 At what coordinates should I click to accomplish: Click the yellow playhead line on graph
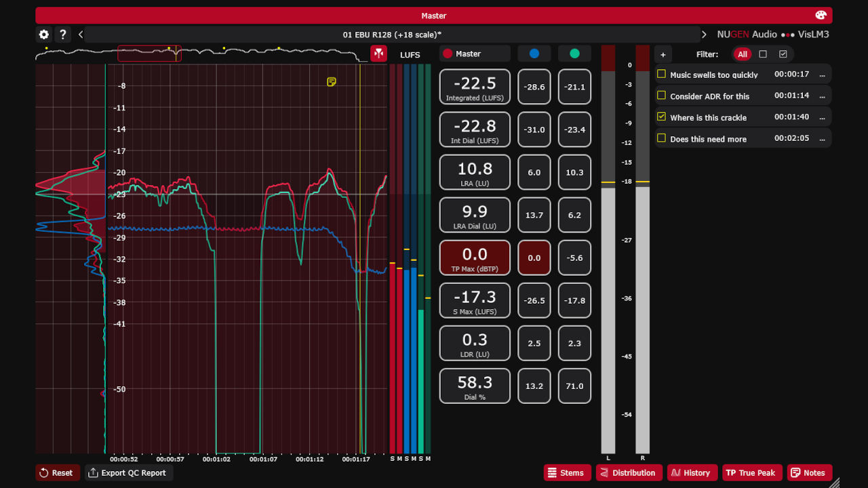point(360,258)
